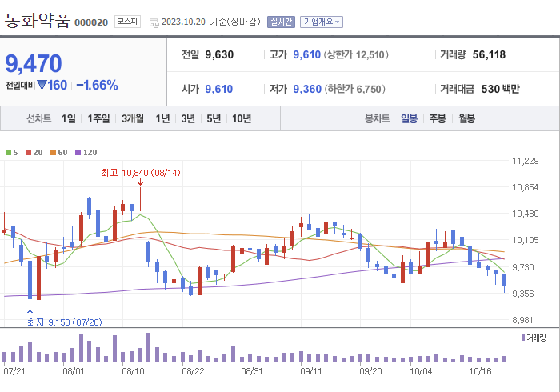Click the 실시간 real-time badge
The image size is (560, 392).
click(x=281, y=22)
